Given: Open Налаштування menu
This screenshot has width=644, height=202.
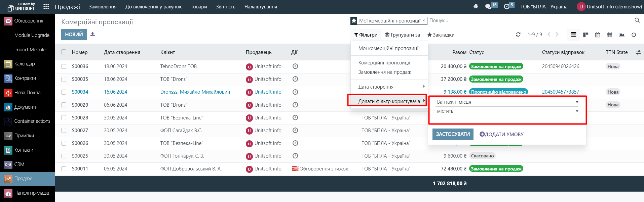Looking at the screenshot, I should (261, 6).
